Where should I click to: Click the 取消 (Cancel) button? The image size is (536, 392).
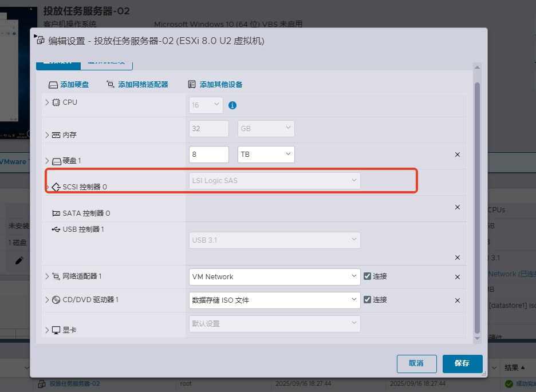[417, 363]
